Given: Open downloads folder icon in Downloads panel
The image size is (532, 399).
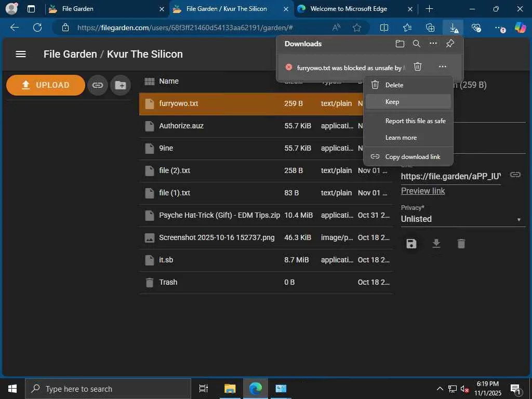Looking at the screenshot, I should point(400,44).
